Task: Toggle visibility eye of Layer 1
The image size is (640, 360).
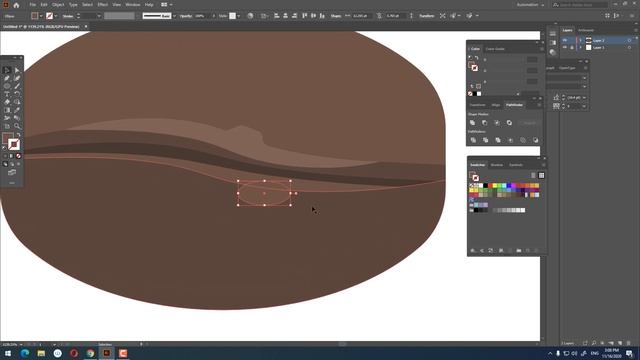Action: (565, 47)
